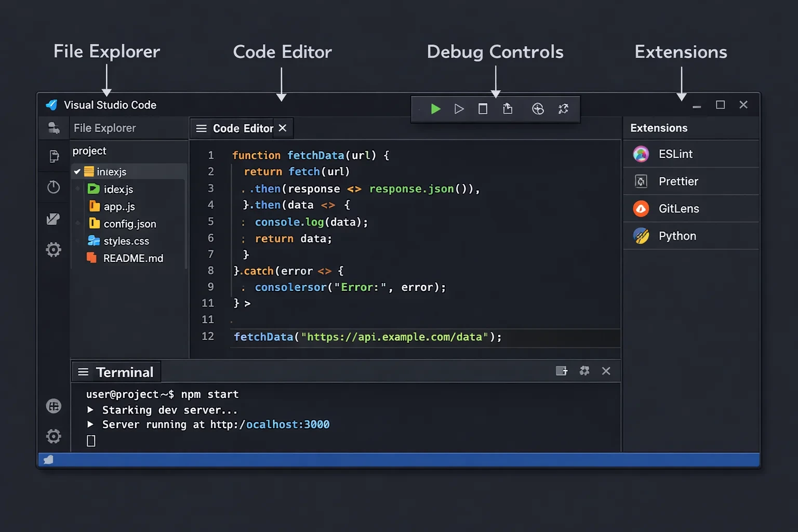Click the '}.catch(error <> {' line
Screen dimensions: 798x532
[x=288, y=271]
